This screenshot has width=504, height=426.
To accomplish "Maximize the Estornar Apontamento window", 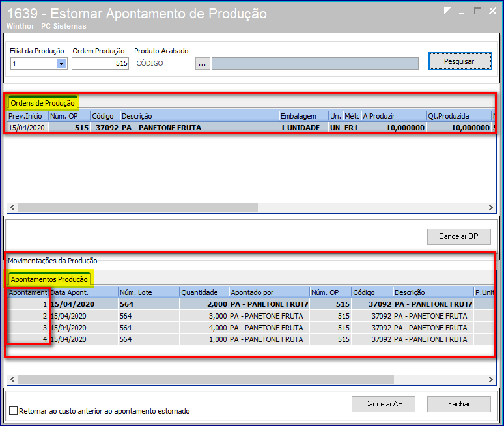I will (478, 11).
